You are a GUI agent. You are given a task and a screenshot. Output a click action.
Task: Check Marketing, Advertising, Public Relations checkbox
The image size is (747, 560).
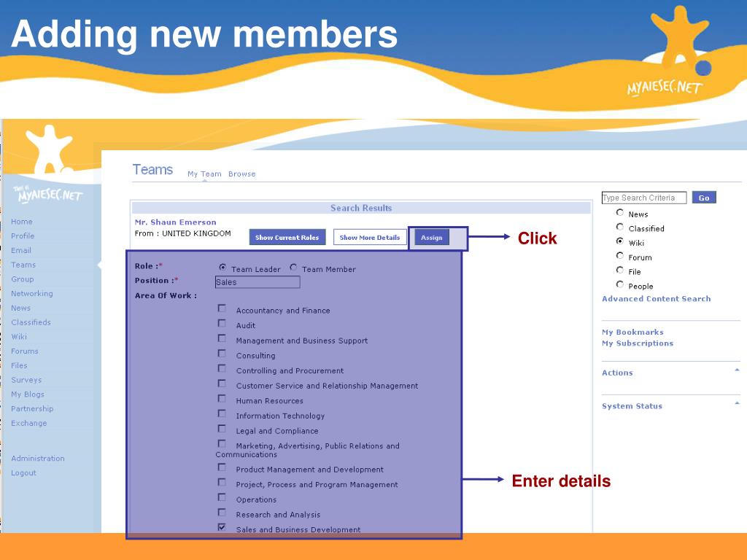click(x=222, y=444)
